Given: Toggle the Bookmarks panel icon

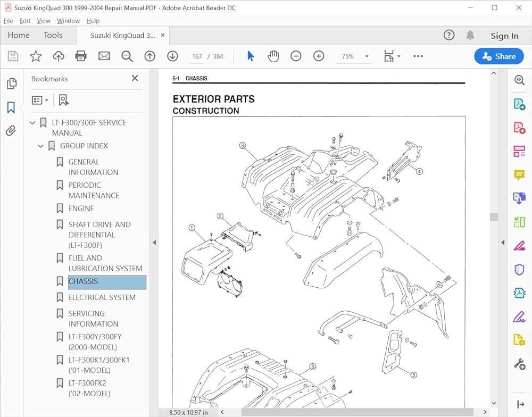Looking at the screenshot, I should point(11,107).
